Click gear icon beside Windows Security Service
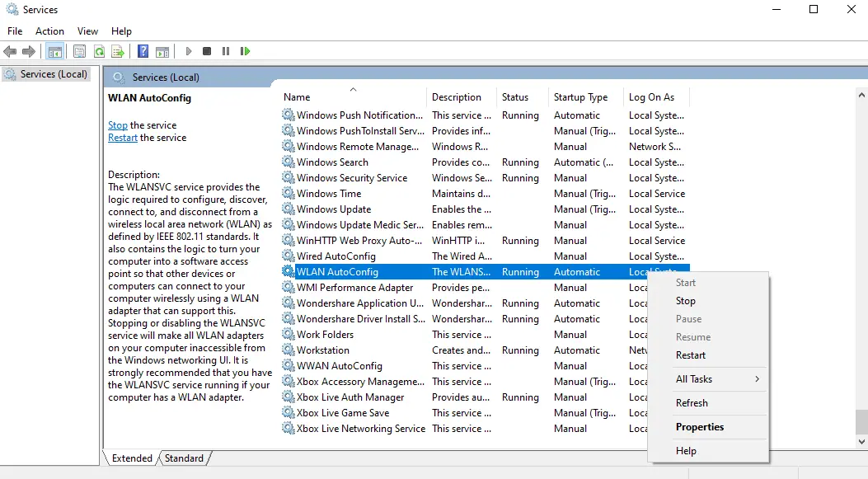 point(288,177)
